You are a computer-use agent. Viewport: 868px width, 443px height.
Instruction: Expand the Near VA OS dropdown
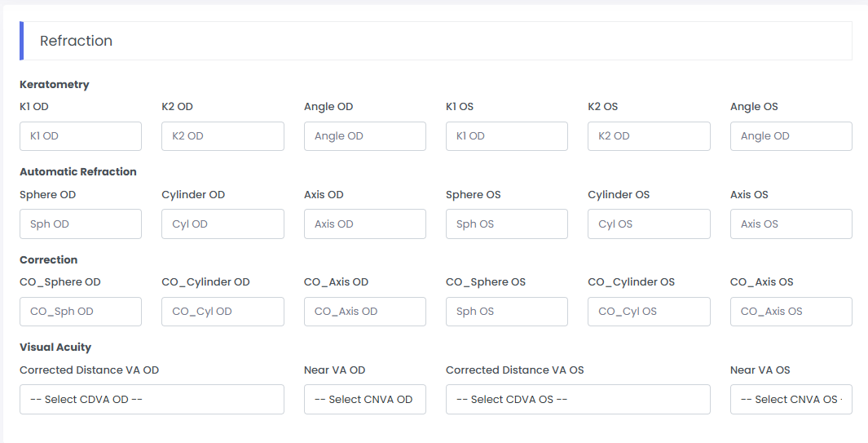pos(791,399)
